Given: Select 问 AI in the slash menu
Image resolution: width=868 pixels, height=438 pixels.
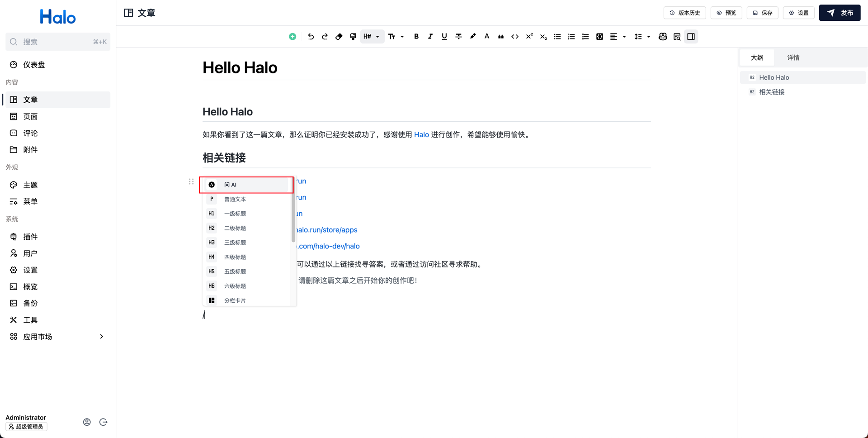Looking at the screenshot, I should (246, 185).
